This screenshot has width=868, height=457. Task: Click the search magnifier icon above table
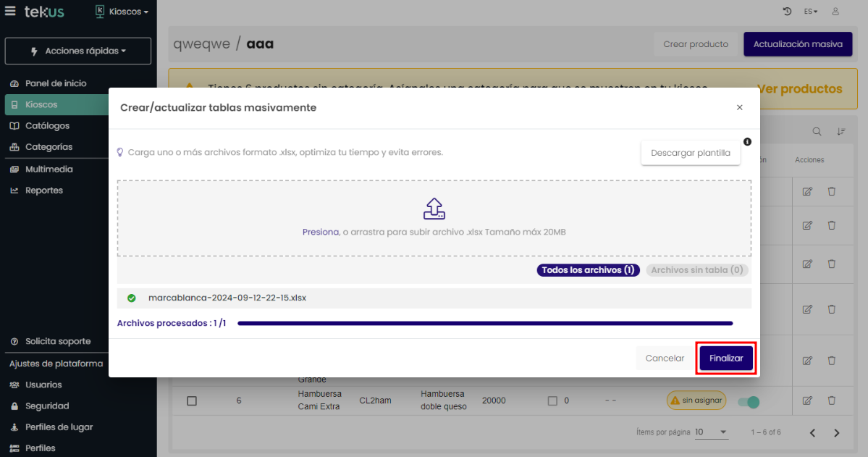[x=817, y=132]
